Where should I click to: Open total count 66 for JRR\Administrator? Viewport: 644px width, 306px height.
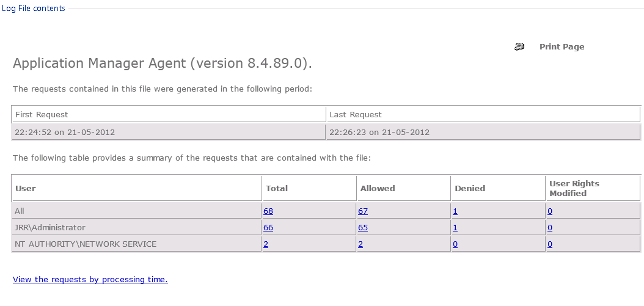268,228
